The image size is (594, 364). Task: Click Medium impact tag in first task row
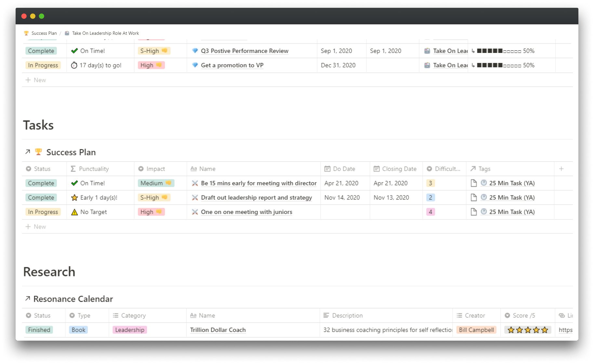tap(156, 183)
